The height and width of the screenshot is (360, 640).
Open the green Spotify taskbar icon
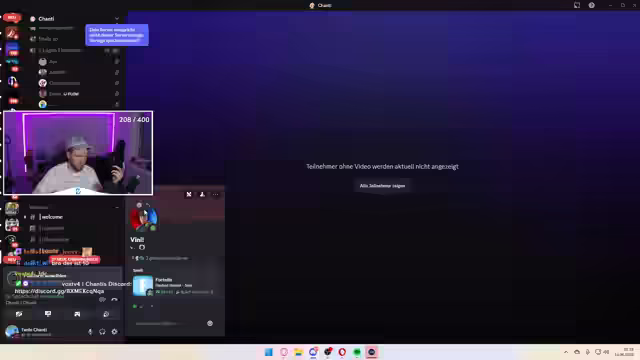coord(357,352)
